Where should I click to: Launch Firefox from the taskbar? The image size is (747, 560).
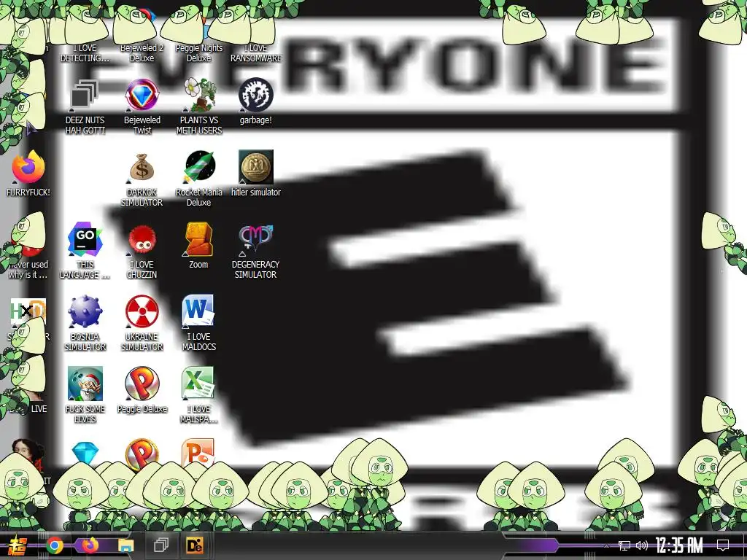tap(90, 545)
